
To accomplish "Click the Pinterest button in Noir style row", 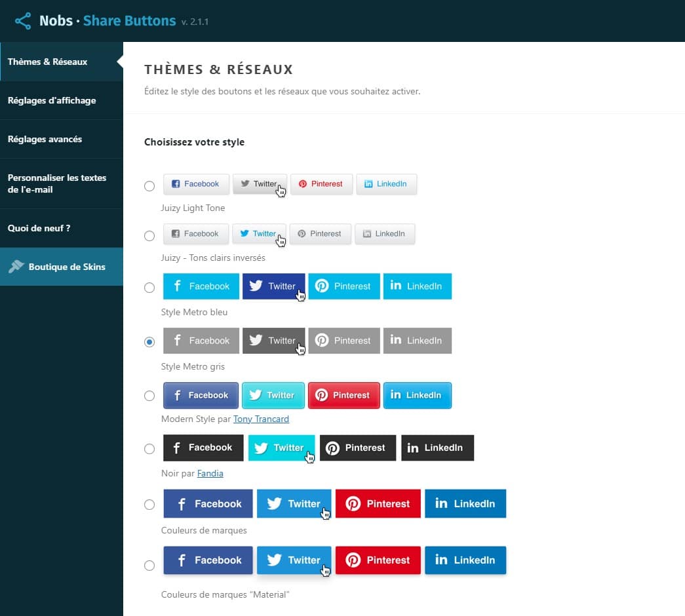I will coord(358,448).
